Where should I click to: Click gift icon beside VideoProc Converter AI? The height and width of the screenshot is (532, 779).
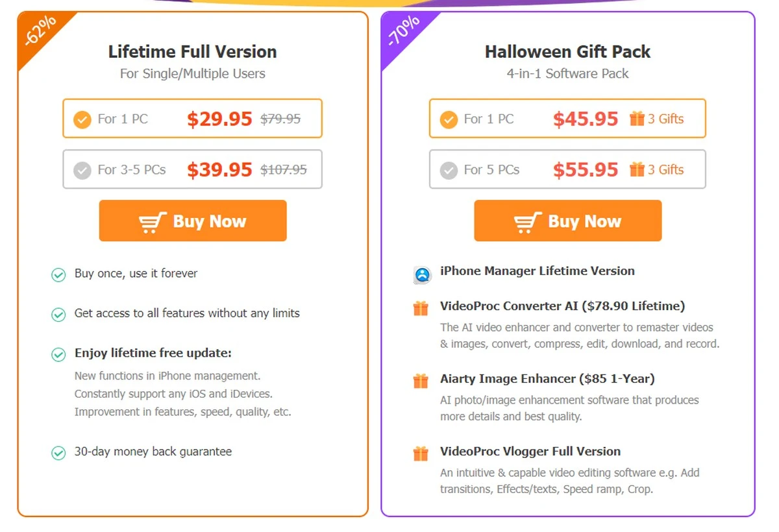(421, 308)
